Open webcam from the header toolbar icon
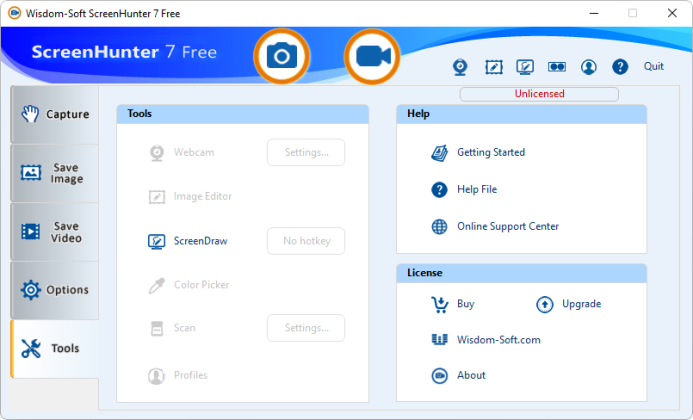693x420 pixels. click(460, 67)
